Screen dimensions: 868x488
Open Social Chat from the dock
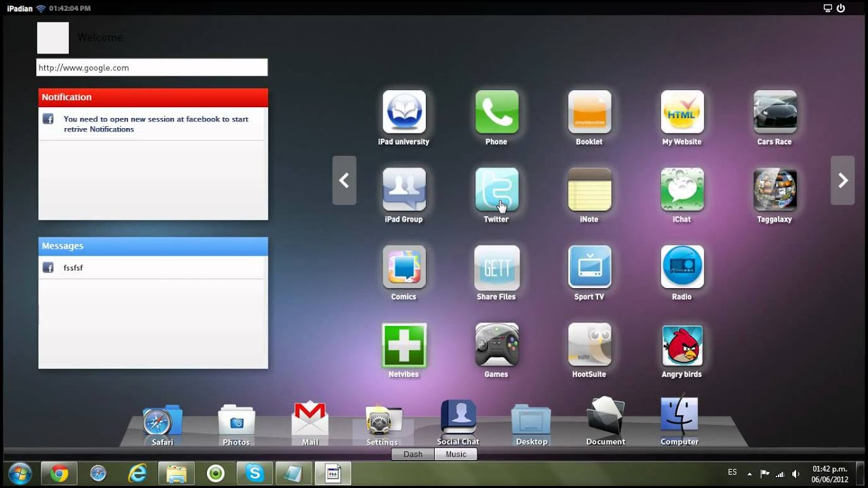click(458, 418)
